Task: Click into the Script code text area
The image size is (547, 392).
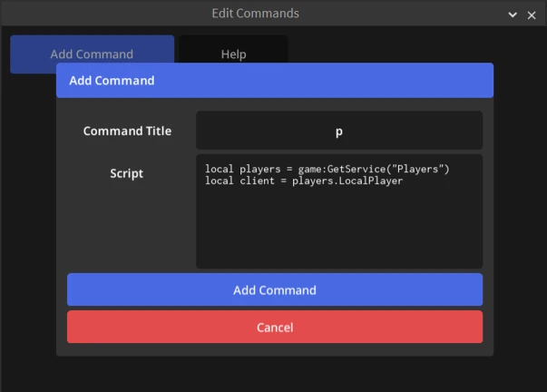Action: click(x=339, y=211)
